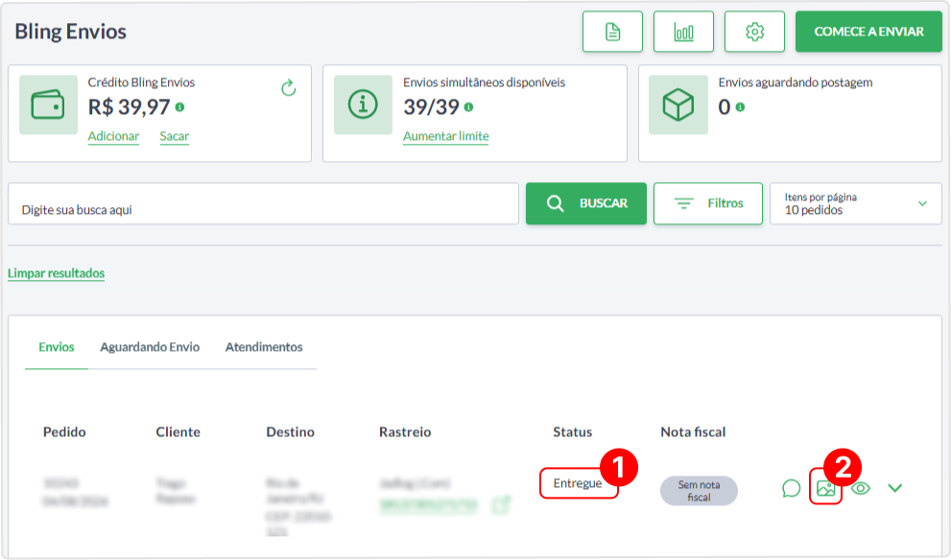Open the delivery proof image icon
This screenshot has width=951, height=560.
(x=825, y=488)
